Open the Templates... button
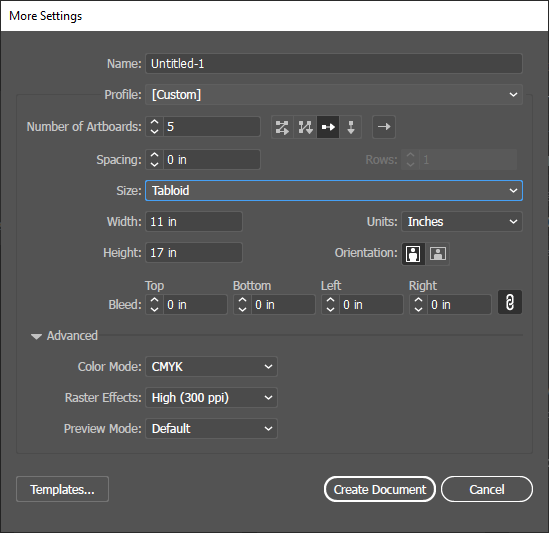The height and width of the screenshot is (533, 549). click(62, 489)
